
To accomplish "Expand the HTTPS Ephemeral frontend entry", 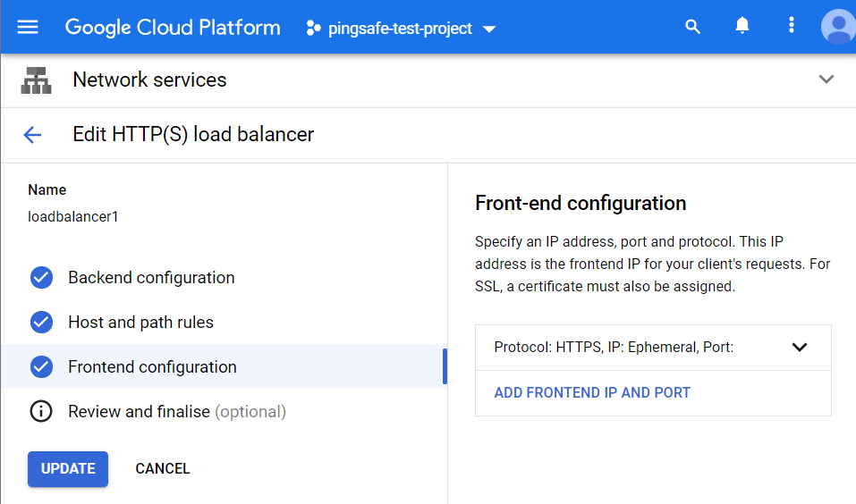I will pyautogui.click(x=799, y=348).
